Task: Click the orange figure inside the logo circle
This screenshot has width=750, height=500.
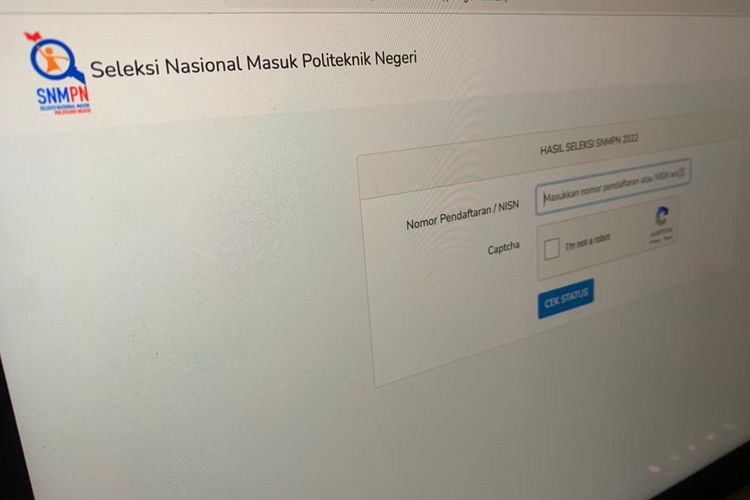Action: (51, 58)
